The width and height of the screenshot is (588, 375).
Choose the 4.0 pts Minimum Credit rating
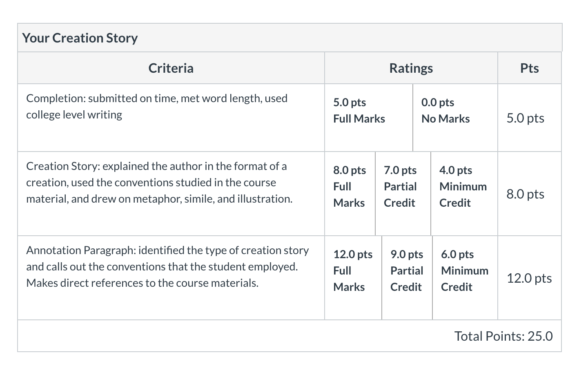(463, 187)
